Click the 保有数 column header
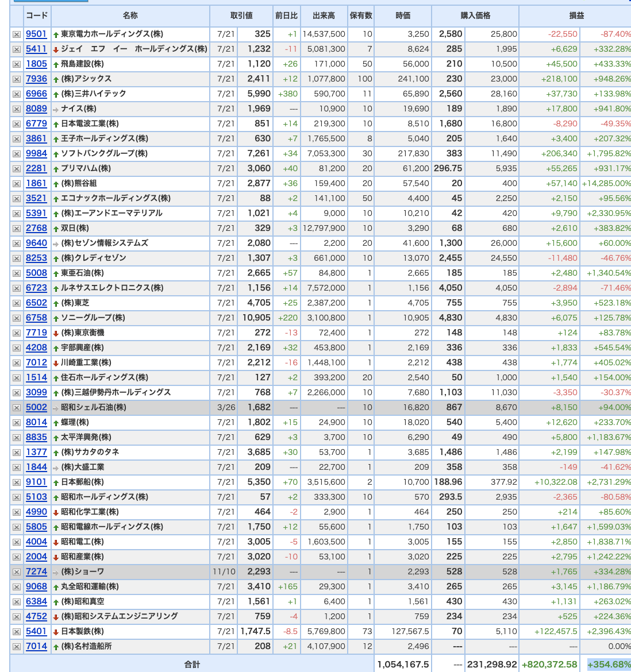Image resolution: width=631 pixels, height=672 pixels. [361, 16]
